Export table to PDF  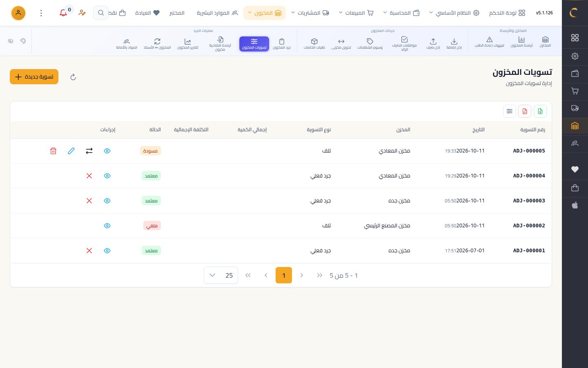[x=525, y=111]
